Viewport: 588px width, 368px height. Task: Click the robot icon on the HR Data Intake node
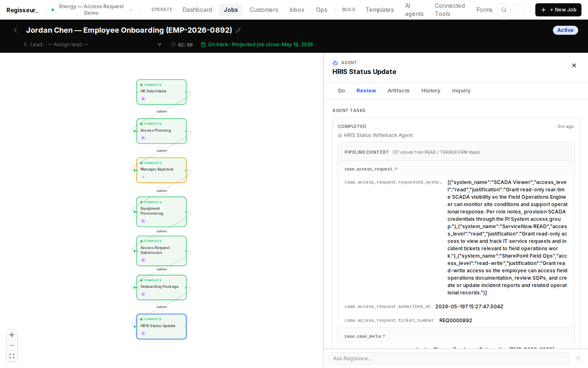(143, 99)
